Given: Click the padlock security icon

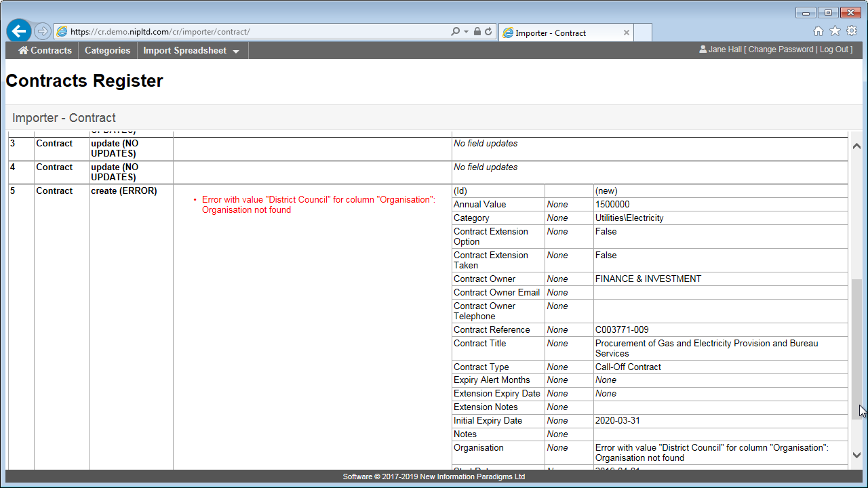Looking at the screenshot, I should 477,32.
